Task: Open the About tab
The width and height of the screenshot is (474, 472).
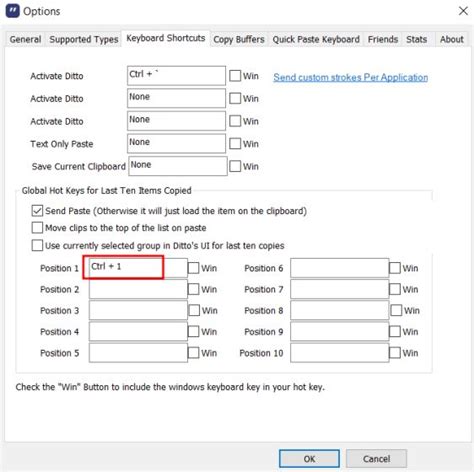Action: (452, 39)
